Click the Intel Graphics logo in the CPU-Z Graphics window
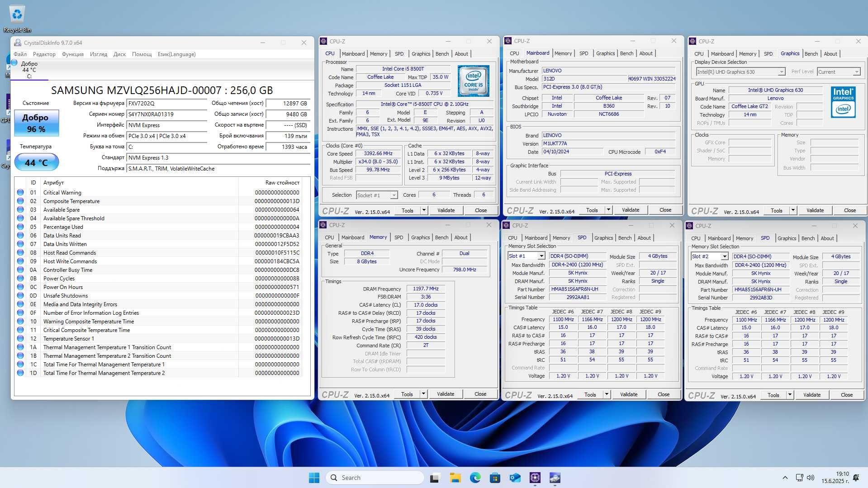 [x=843, y=102]
